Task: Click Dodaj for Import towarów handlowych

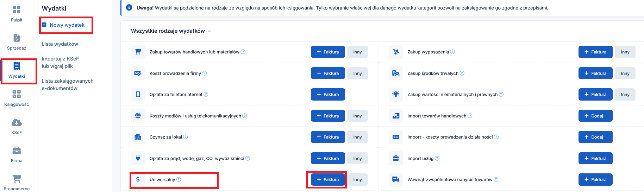Action: pos(595,116)
